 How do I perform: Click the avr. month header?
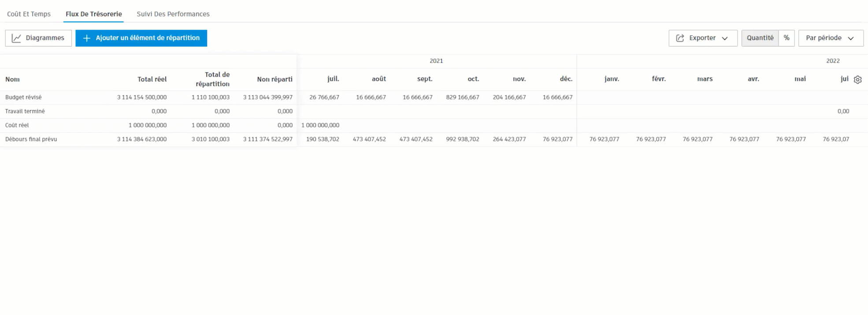click(753, 79)
